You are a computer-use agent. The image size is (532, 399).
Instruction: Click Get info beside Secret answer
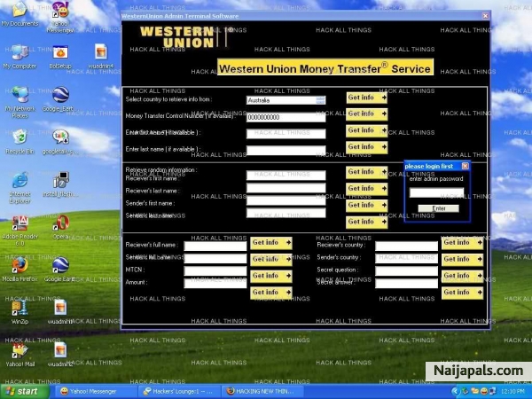point(463,293)
